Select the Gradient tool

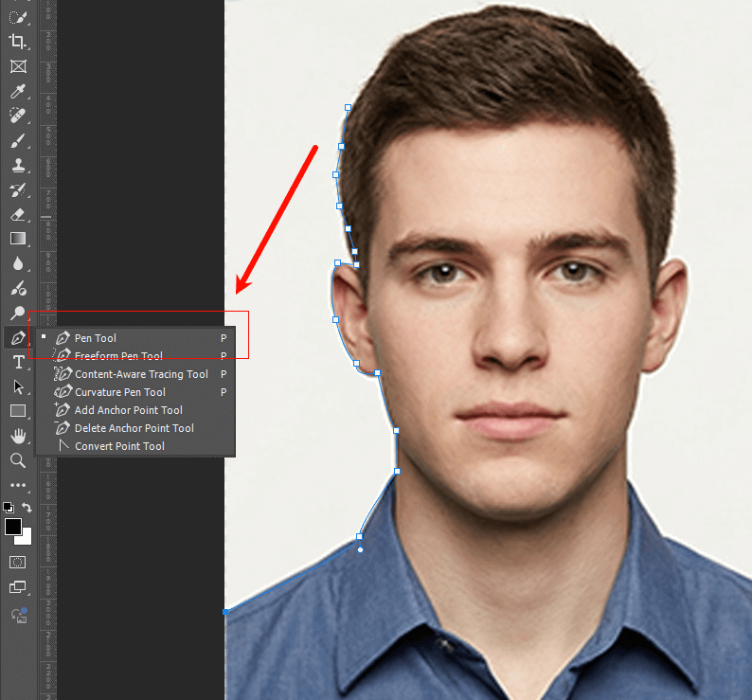[18, 239]
